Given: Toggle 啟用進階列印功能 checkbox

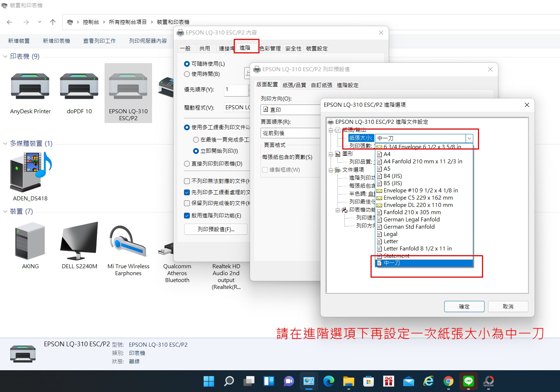Looking at the screenshot, I should [x=187, y=216].
